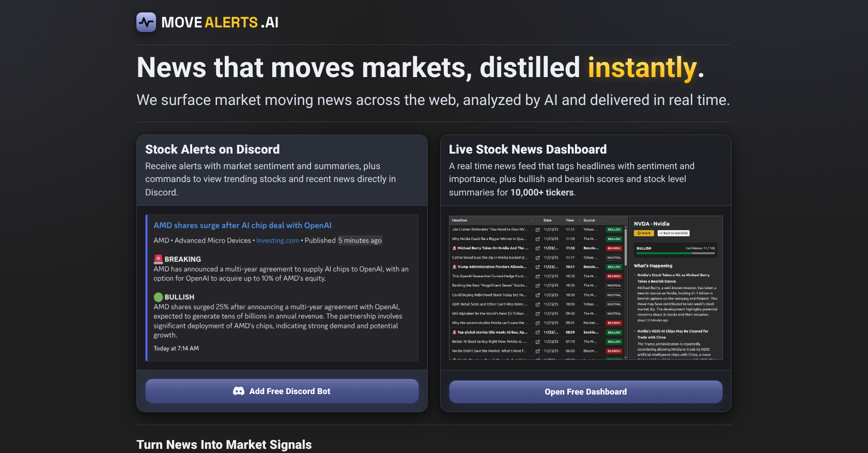
Task: Click the Discord icon in Add Bot button
Action: point(239,391)
